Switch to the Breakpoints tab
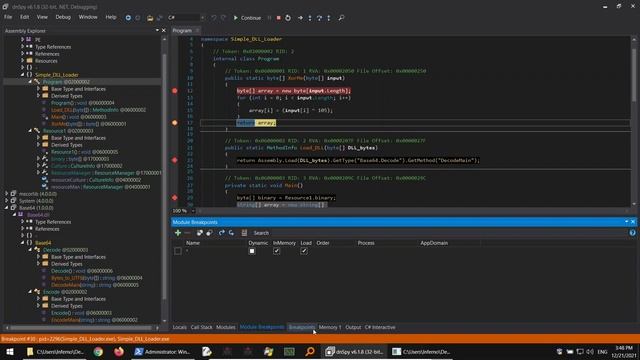Viewport: 640px width, 360px height. pyautogui.click(x=302, y=327)
